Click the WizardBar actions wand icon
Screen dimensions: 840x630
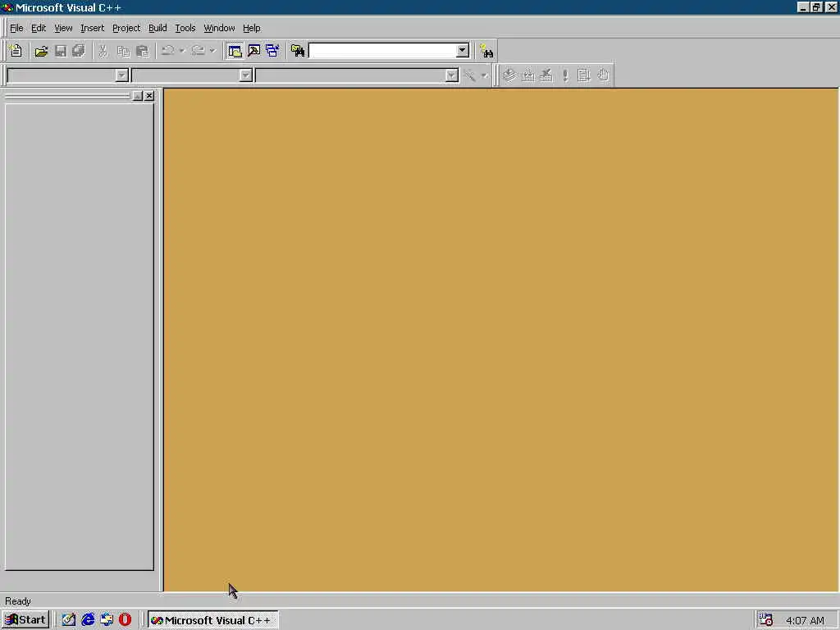(470, 75)
